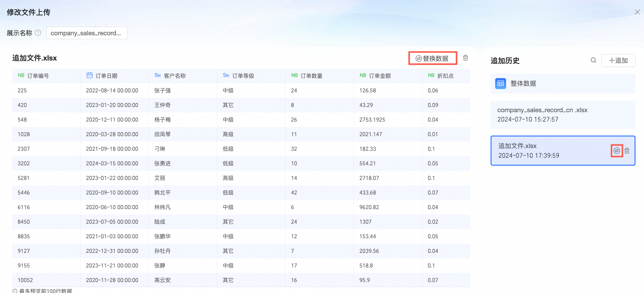Viewport: 644px width, 293px height.
Task: Click the 客户名称 column header
Action: (x=183, y=76)
